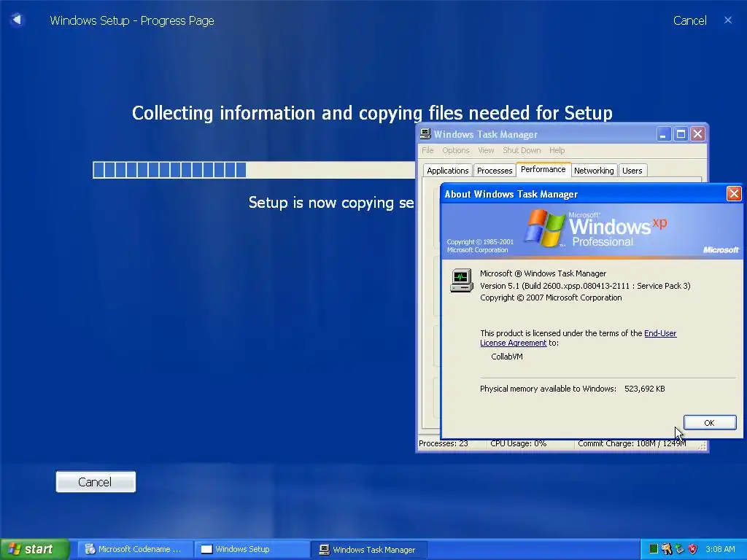Click the Commit Charge status entry
This screenshot has height=560, width=747.
pyautogui.click(x=632, y=443)
